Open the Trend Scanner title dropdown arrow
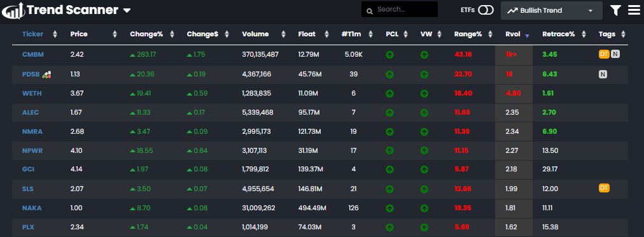The image size is (644, 237). point(127,11)
